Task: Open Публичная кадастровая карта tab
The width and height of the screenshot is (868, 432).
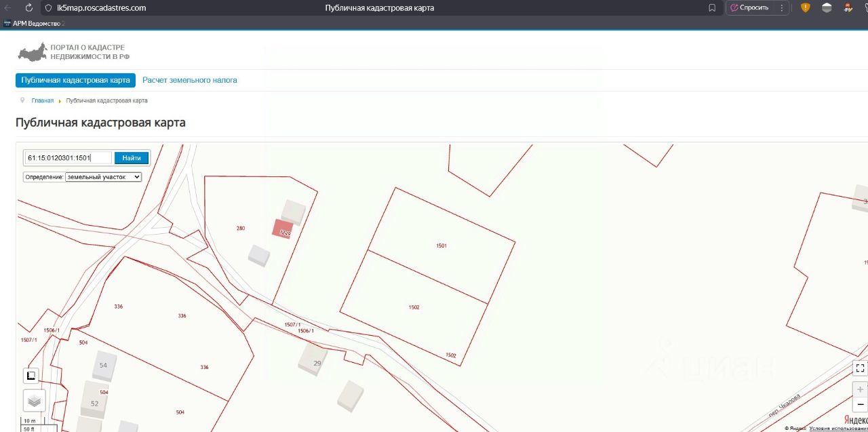Action: pos(75,80)
